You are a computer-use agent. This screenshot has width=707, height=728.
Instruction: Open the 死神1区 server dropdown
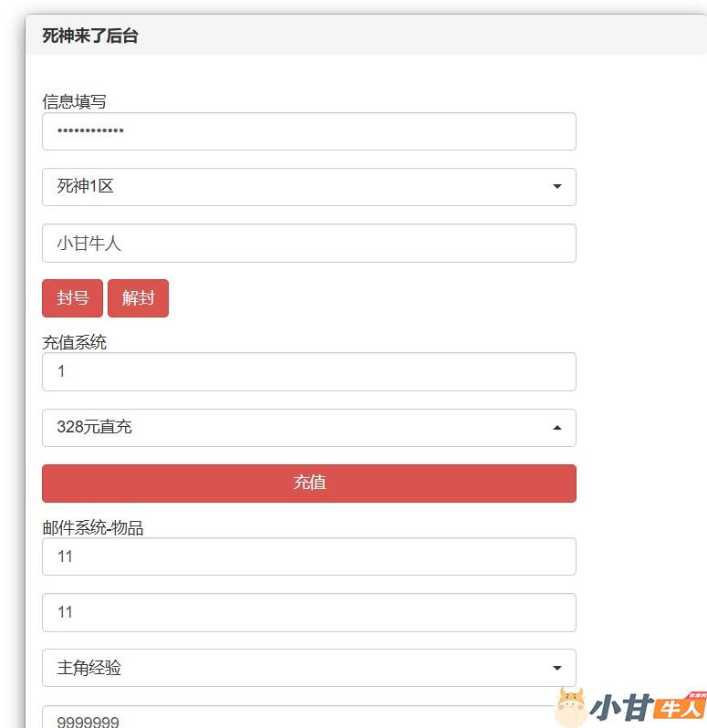[308, 187]
